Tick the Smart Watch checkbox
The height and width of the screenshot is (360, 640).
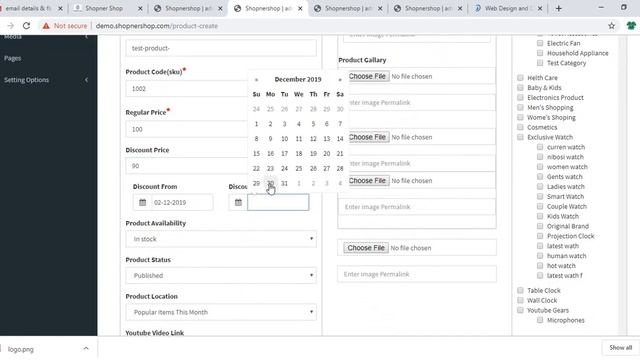pyautogui.click(x=540, y=196)
